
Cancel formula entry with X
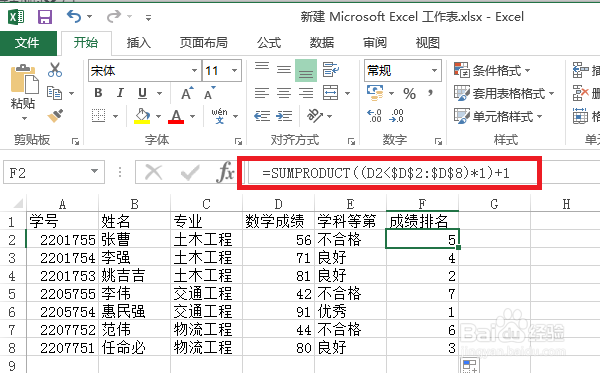pos(154,173)
